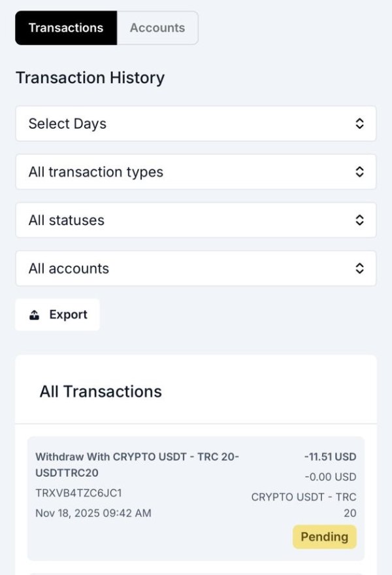Expand the All transaction types dropdown
The width and height of the screenshot is (392, 575).
click(x=195, y=172)
